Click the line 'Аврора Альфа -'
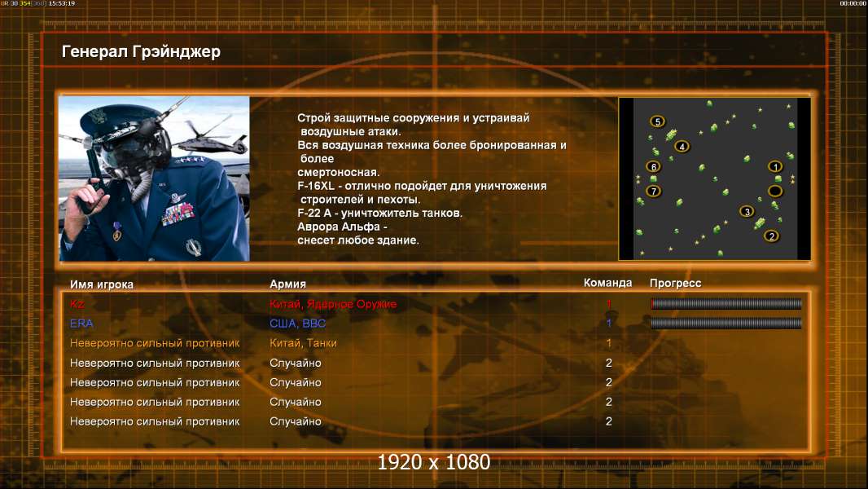The image size is (868, 489). 342,227
